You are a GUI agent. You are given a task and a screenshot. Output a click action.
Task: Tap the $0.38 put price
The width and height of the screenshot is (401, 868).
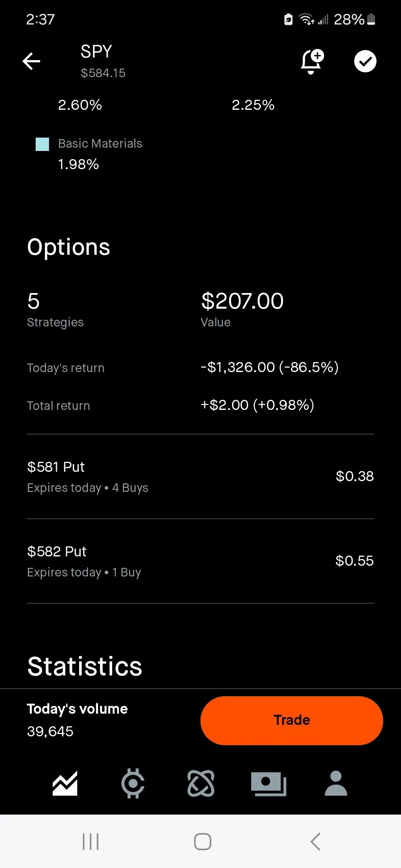(354, 476)
